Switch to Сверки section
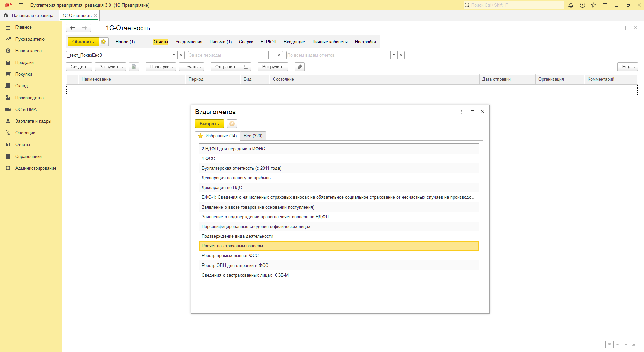Image resolution: width=644 pixels, height=352 pixels. tap(246, 42)
